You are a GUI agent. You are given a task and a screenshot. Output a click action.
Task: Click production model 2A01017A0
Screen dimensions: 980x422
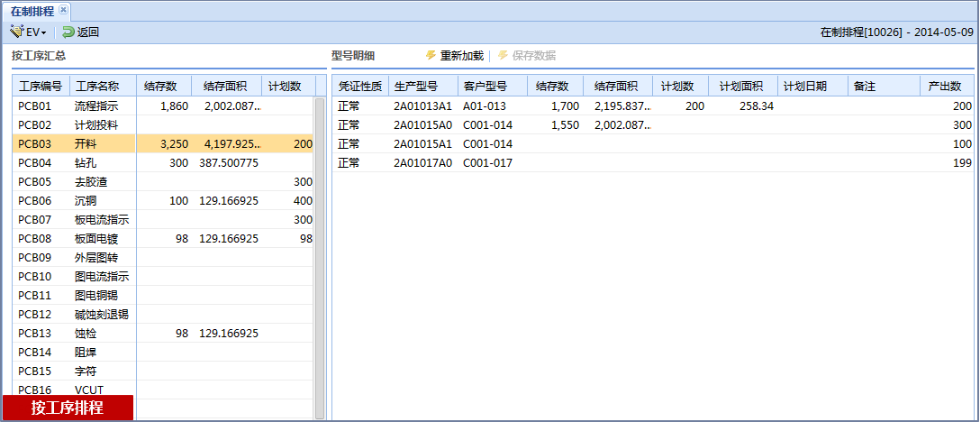point(422,163)
